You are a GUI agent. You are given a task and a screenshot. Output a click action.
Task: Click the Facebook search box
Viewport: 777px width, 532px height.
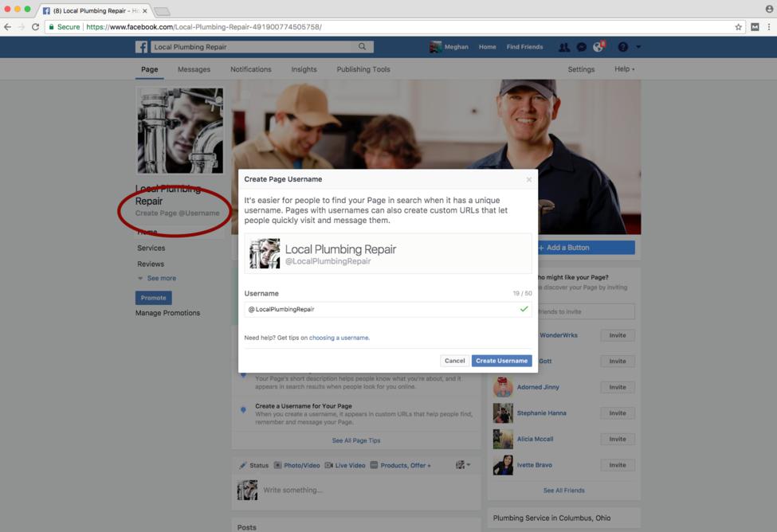point(253,46)
